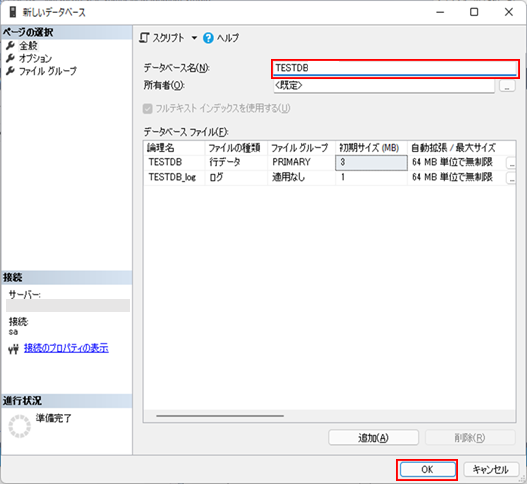527x484 pixels.
Task: Open the ファイル グループ page
Action: coord(48,71)
